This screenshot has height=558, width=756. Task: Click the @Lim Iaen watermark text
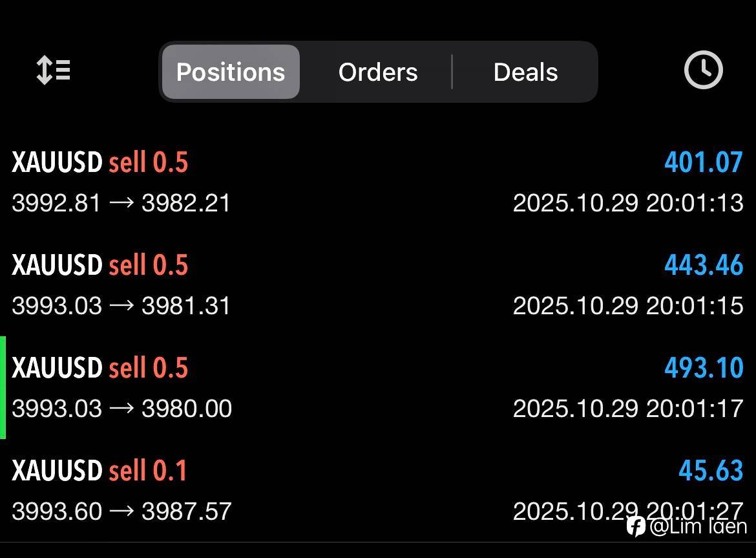click(x=698, y=526)
